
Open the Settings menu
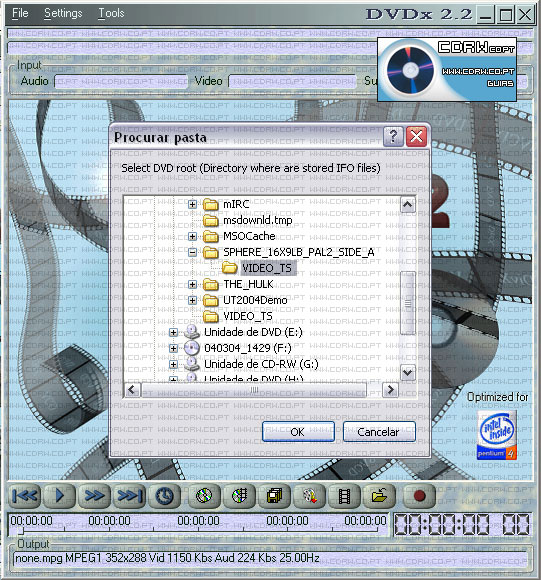(x=63, y=13)
